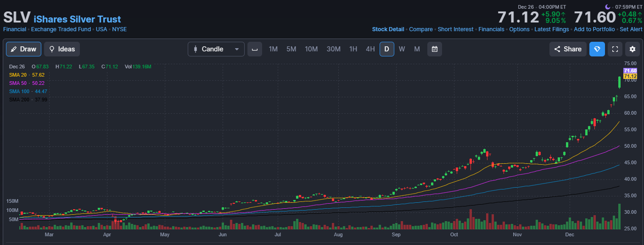Click the large 71.60 after-hours price
Viewport: 644px width, 245px height.
594,17
